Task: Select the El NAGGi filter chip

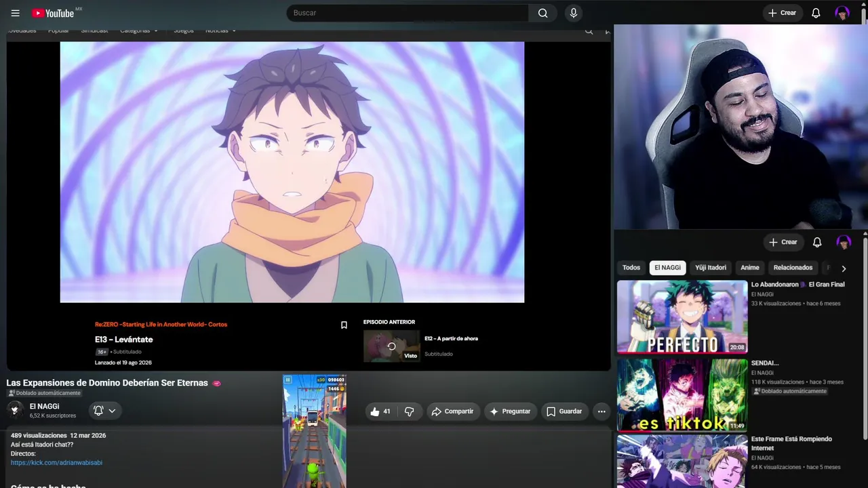Action: tap(667, 268)
